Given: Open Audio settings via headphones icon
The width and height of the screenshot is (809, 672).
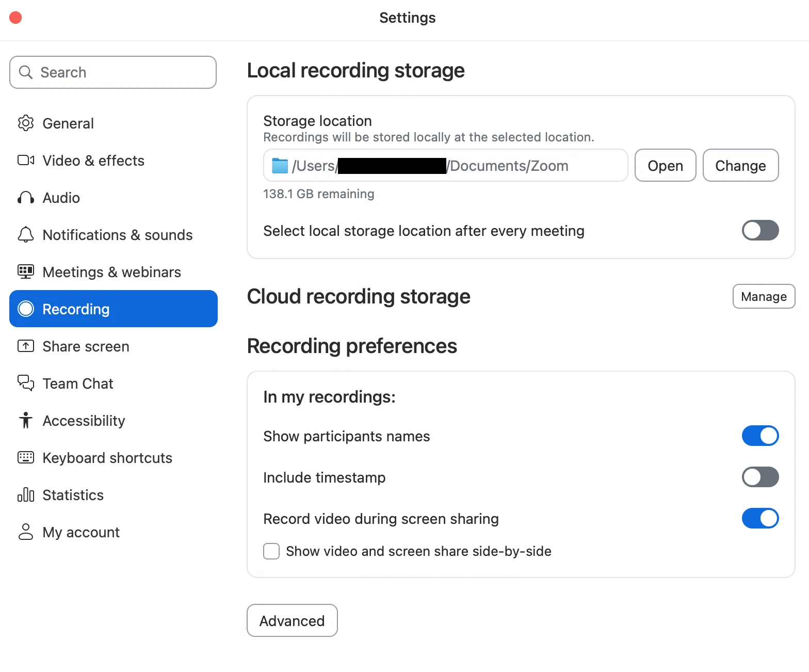Looking at the screenshot, I should [26, 198].
